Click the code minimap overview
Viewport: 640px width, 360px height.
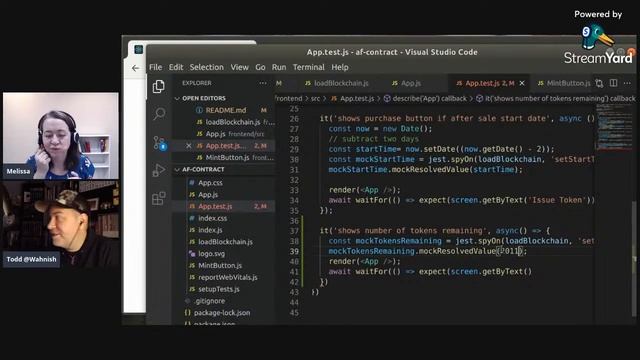pos(613,127)
